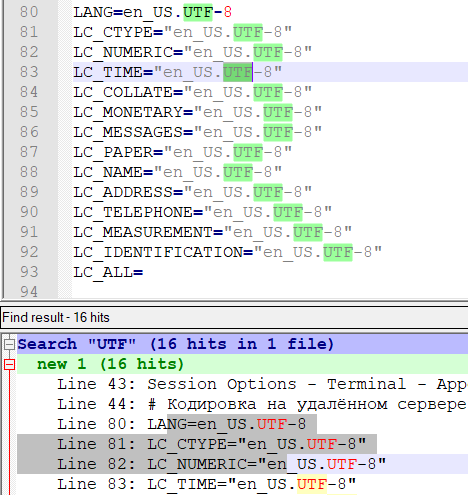Place cursor in editor line LC_ADDRESS

click(x=193, y=192)
